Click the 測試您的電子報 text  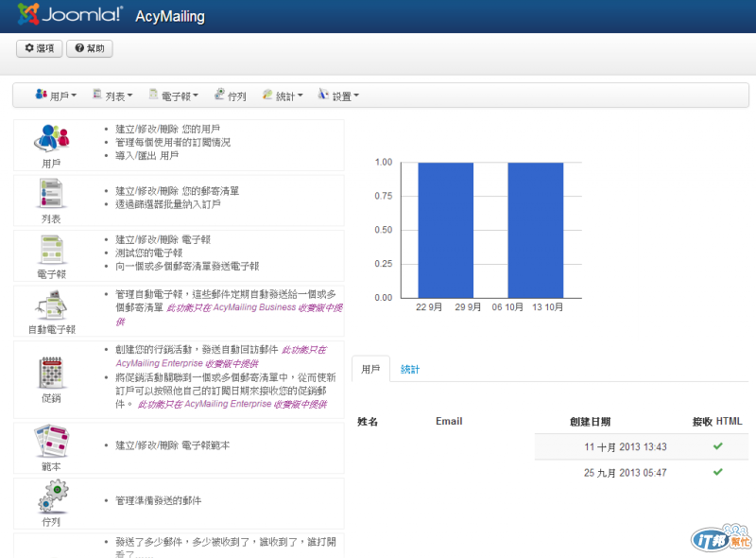148,253
